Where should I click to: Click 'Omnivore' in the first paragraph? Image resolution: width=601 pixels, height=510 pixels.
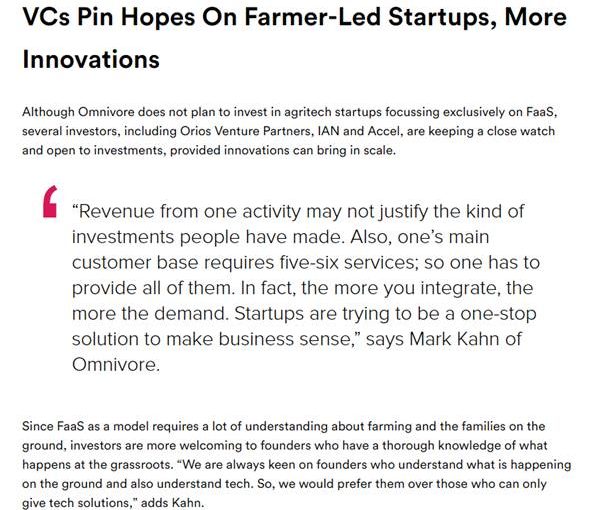(x=106, y=112)
